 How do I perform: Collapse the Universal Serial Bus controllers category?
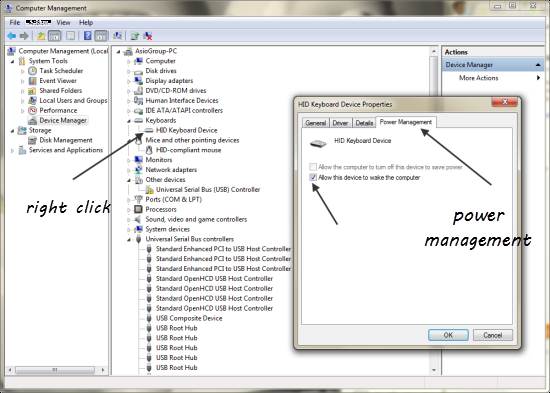point(129,239)
